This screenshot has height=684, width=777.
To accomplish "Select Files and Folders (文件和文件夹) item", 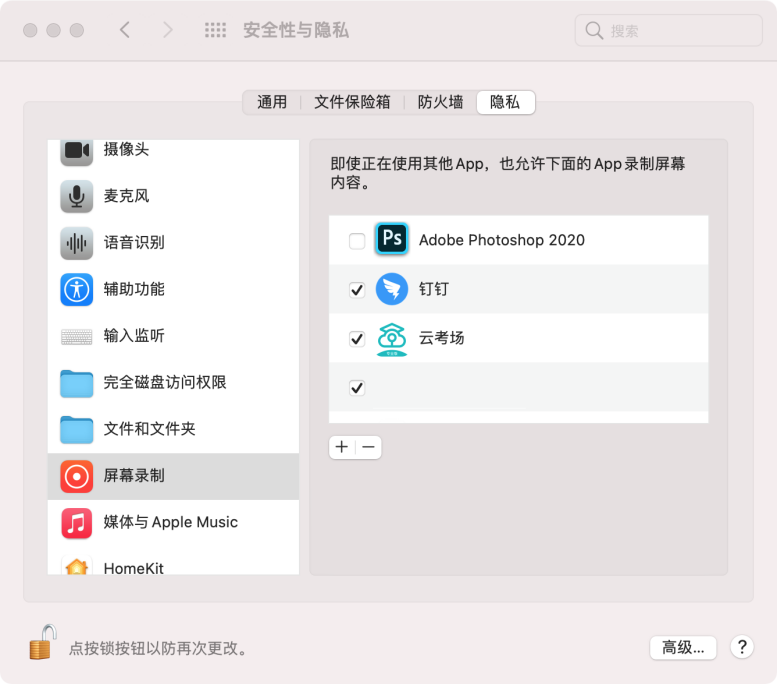I will 149,429.
